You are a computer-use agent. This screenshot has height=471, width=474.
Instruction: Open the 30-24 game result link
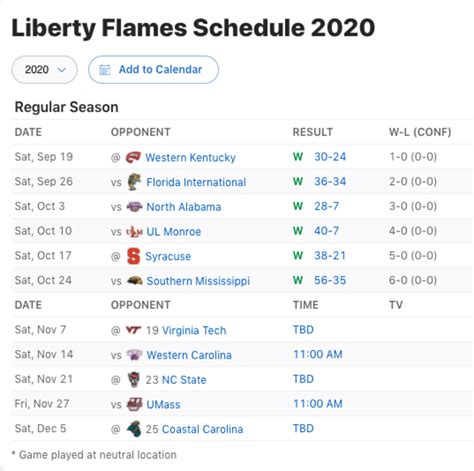pos(330,157)
